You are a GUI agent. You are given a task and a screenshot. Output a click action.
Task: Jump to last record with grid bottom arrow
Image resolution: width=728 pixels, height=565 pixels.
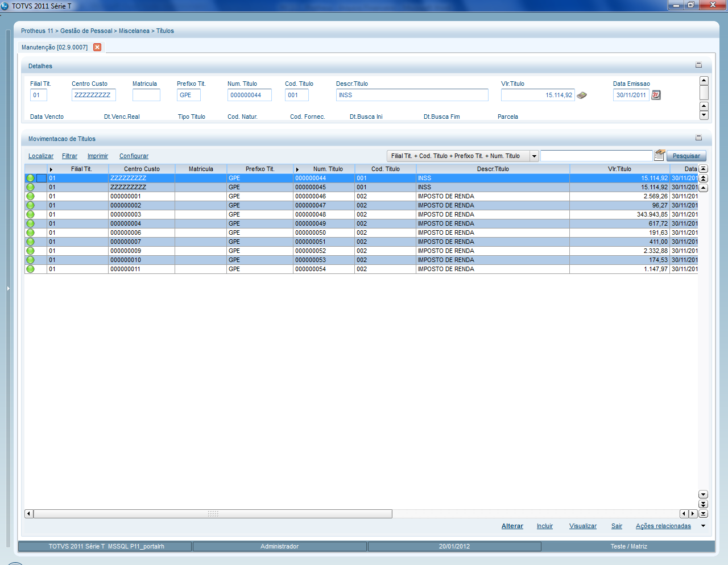tap(703, 514)
